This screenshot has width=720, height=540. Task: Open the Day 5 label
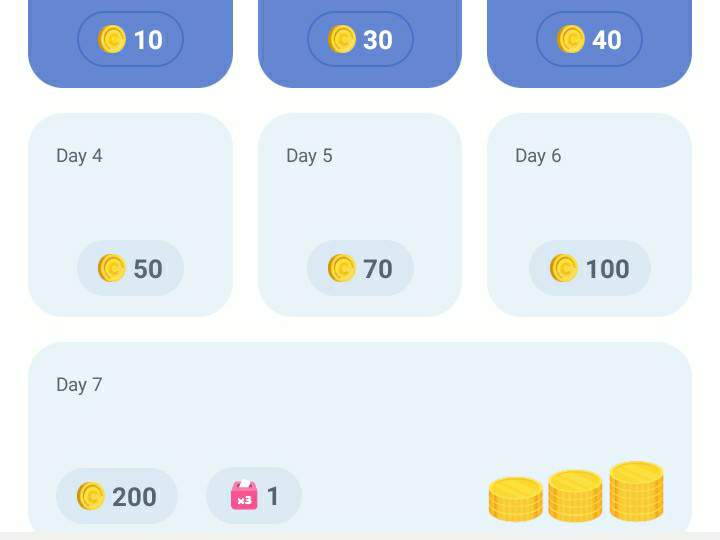[309, 156]
